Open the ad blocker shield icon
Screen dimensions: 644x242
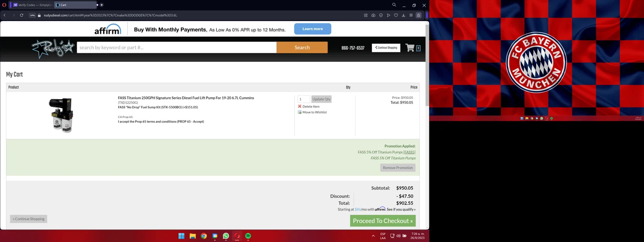[x=381, y=15]
